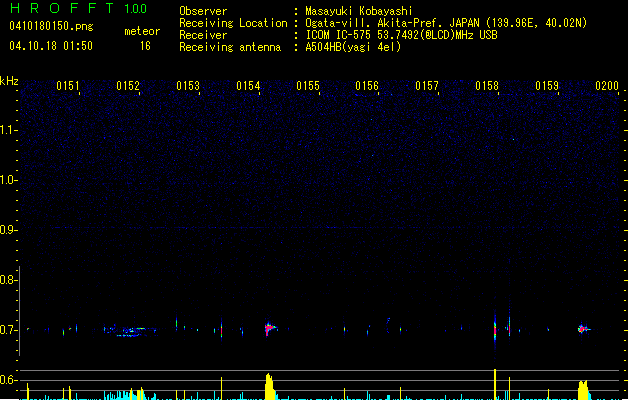The image size is (629, 400).
Task: Click the 0152 time marker
Action: click(x=128, y=86)
